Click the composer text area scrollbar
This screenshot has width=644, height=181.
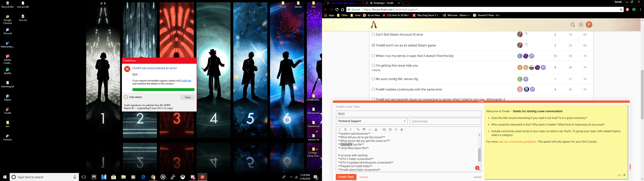pos(479,155)
